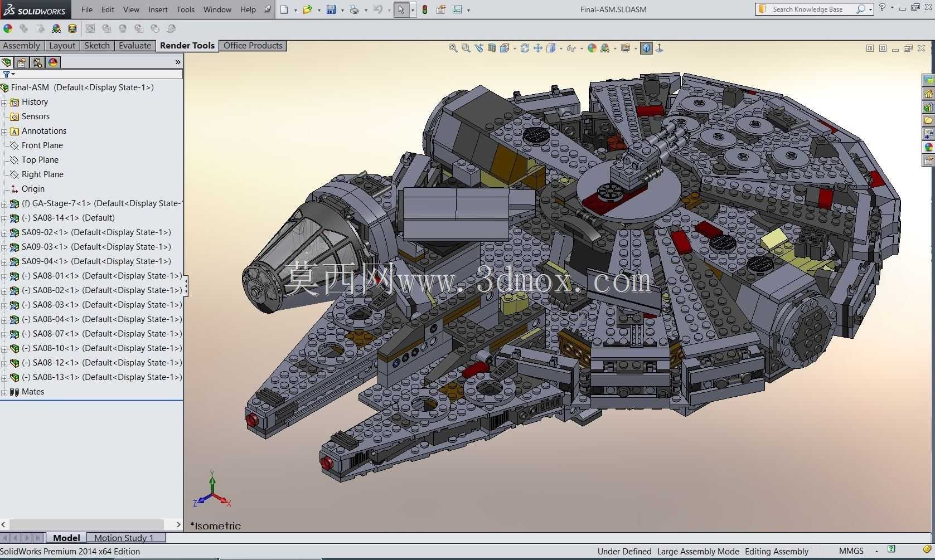This screenshot has height=560, width=935.
Task: Click the Select cursor tool
Action: (x=401, y=9)
